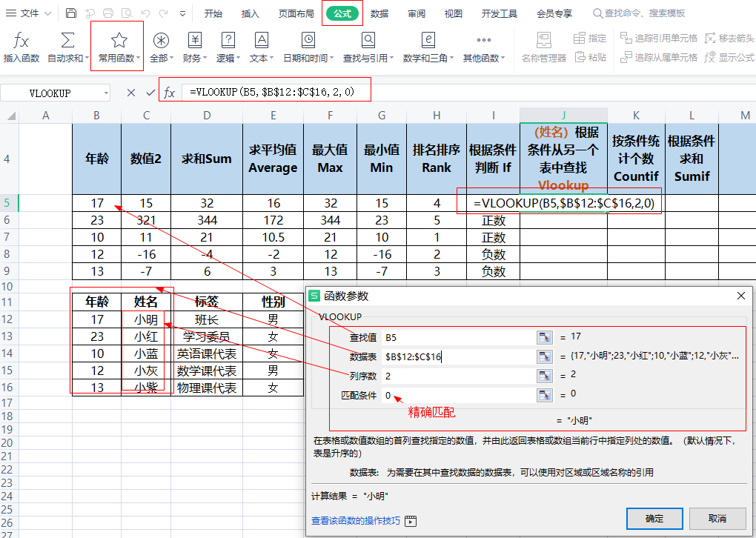Click cell with value 10.5
The image size is (756, 538).
[273, 238]
